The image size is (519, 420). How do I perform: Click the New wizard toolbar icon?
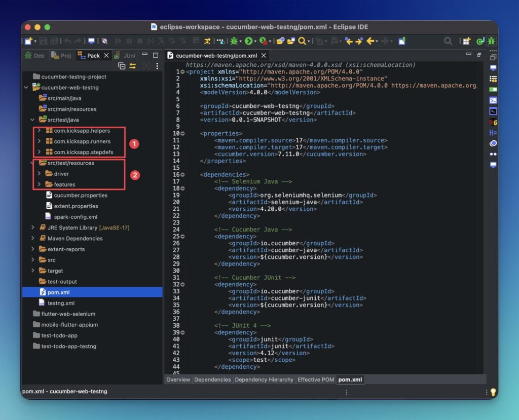pos(28,41)
